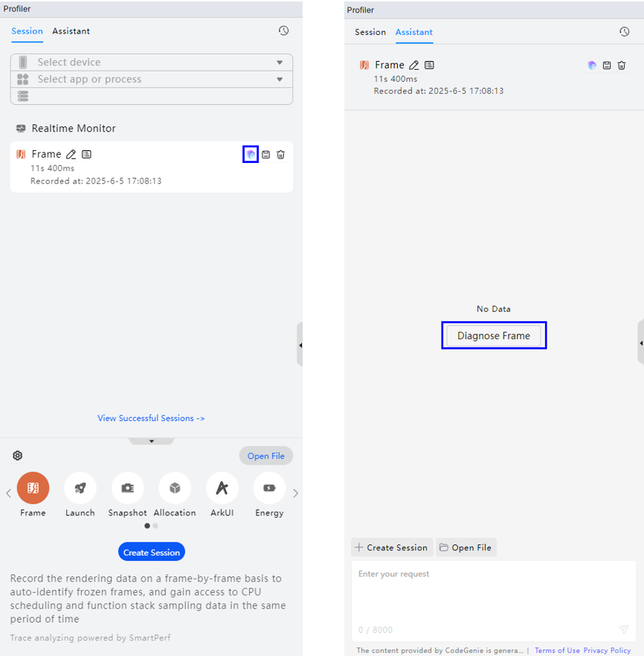Switch to Assistant tab in left panel
The image size is (644, 656).
coord(71,31)
